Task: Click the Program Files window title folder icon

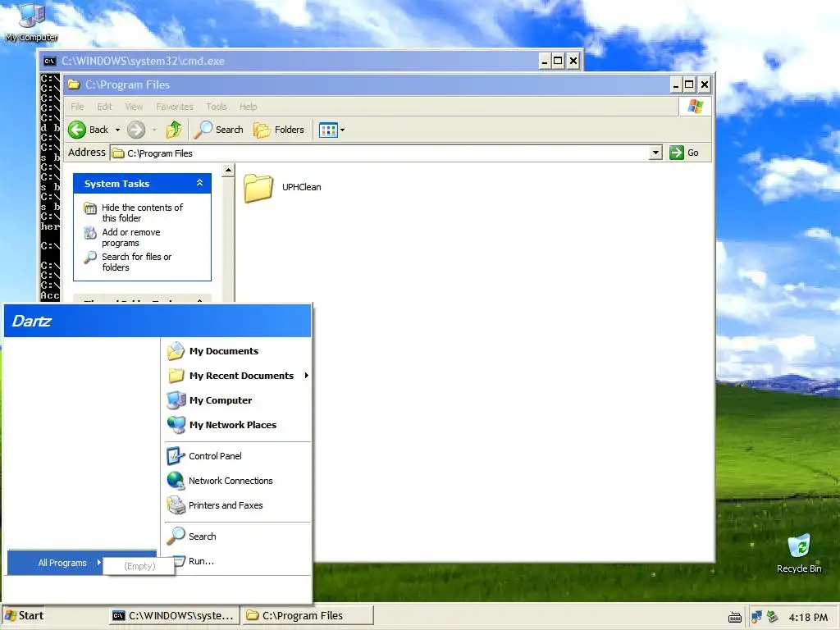Action: (74, 84)
